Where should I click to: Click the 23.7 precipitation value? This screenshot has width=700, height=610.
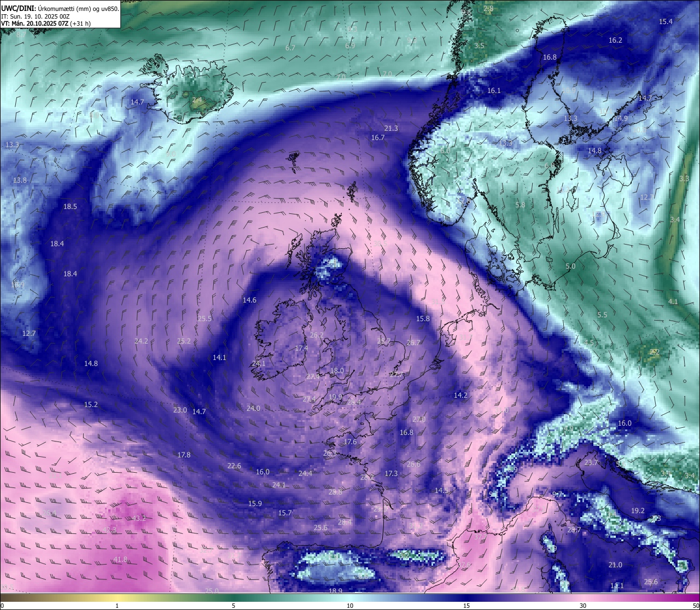(591, 462)
